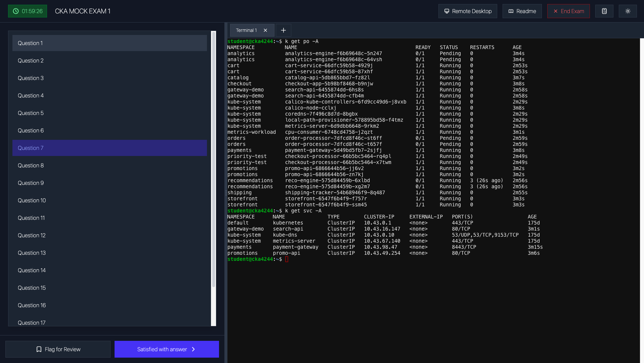Click pod cart-service-66dfc59b58-4929j
Viewport: 644px width, 363px height.
tap(329, 66)
